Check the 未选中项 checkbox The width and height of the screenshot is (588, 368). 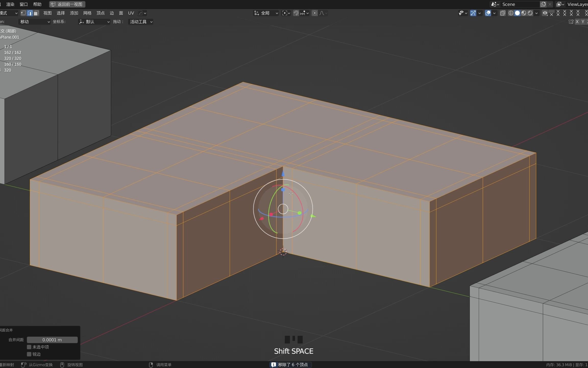tap(29, 347)
